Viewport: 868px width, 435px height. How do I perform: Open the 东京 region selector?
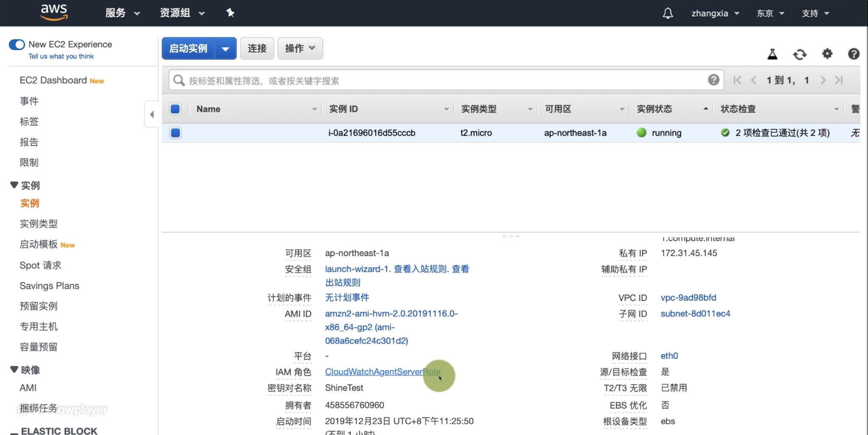[771, 13]
